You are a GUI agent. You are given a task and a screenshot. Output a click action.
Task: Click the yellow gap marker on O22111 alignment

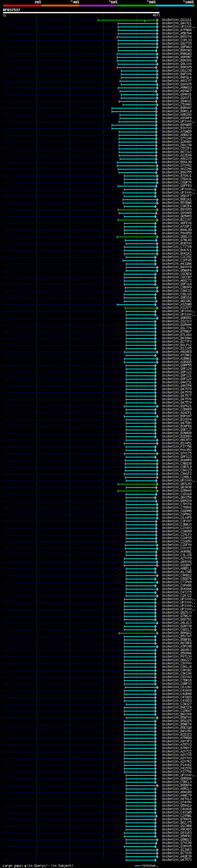(x=145, y=21)
